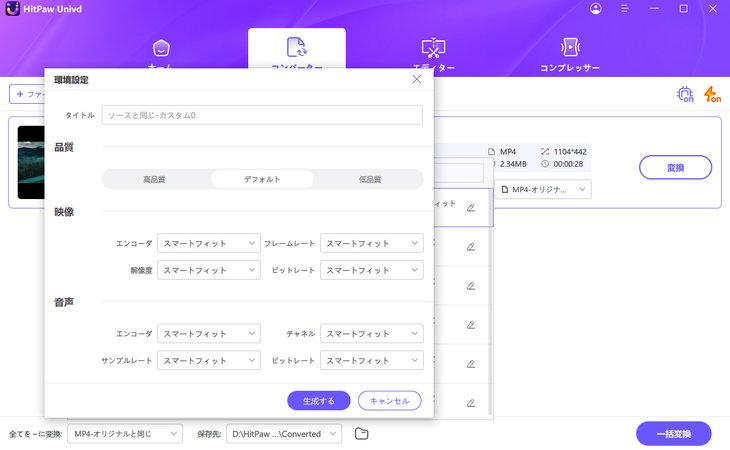Close the 環境設定 dialog
The height and width of the screenshot is (450, 730).
[x=417, y=79]
